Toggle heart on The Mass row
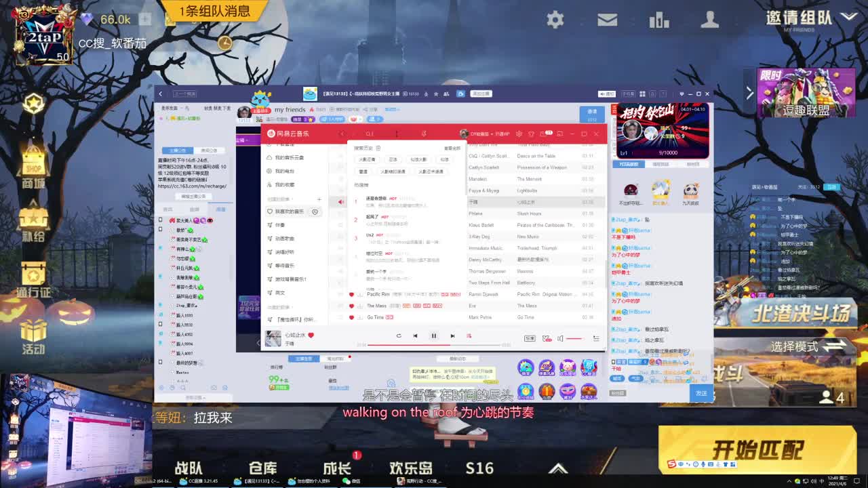 click(351, 306)
